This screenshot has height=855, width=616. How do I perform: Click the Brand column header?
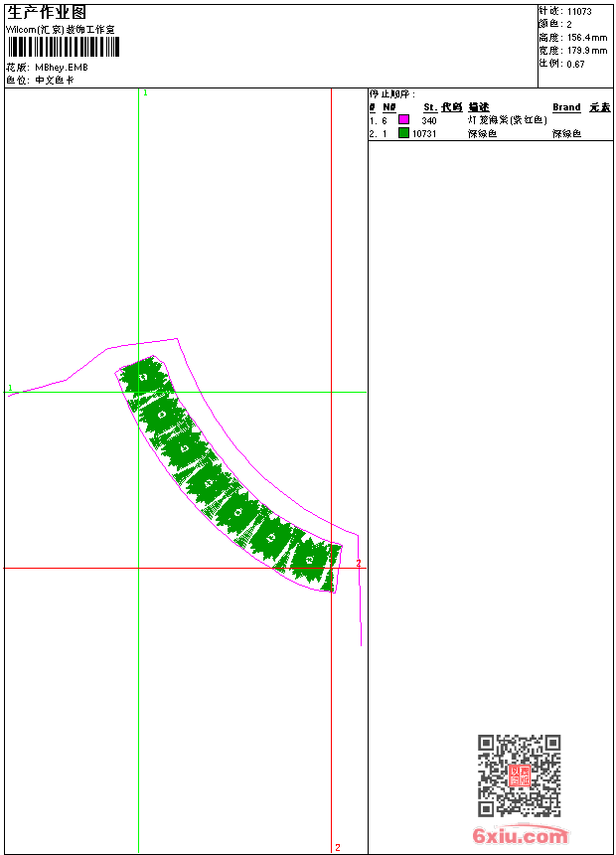pyautogui.click(x=566, y=107)
